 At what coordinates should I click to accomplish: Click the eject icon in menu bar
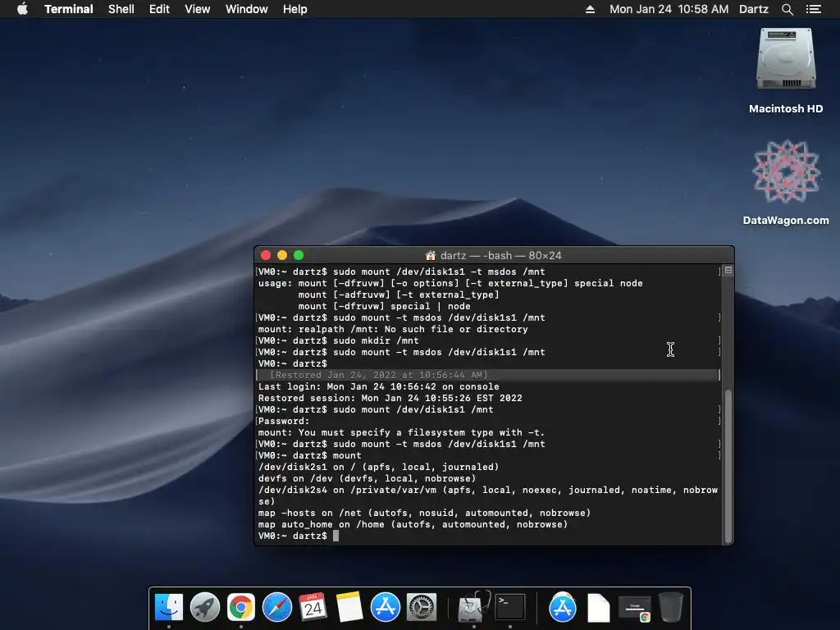point(590,9)
